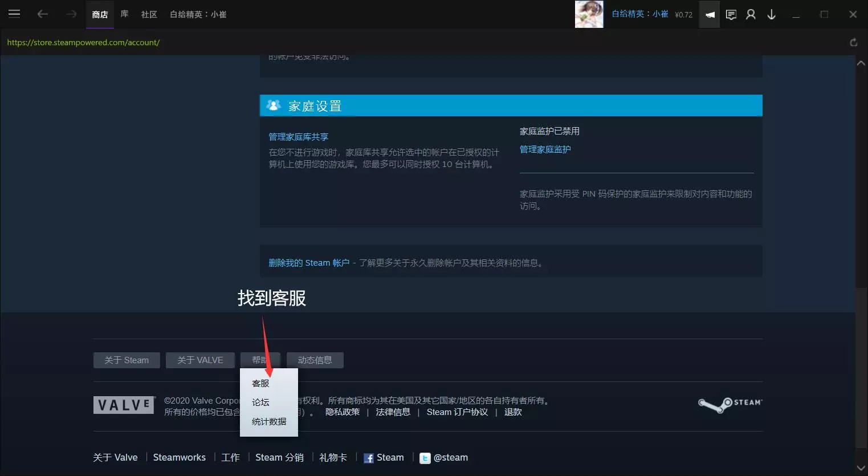Open the friends person icon

(751, 14)
